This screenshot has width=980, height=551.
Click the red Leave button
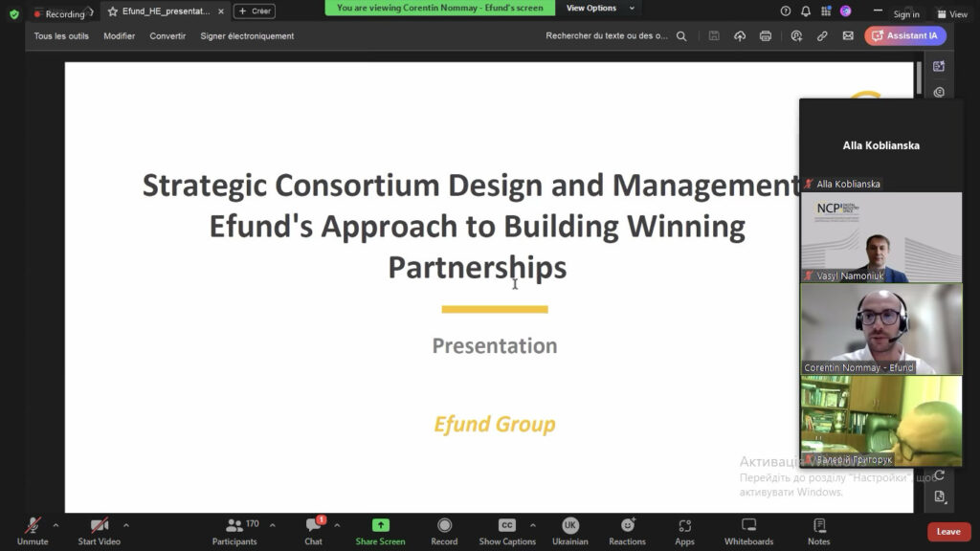pyautogui.click(x=948, y=532)
